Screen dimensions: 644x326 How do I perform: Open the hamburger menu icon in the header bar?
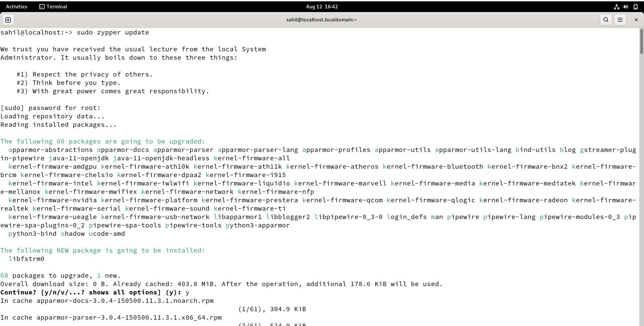(620, 19)
